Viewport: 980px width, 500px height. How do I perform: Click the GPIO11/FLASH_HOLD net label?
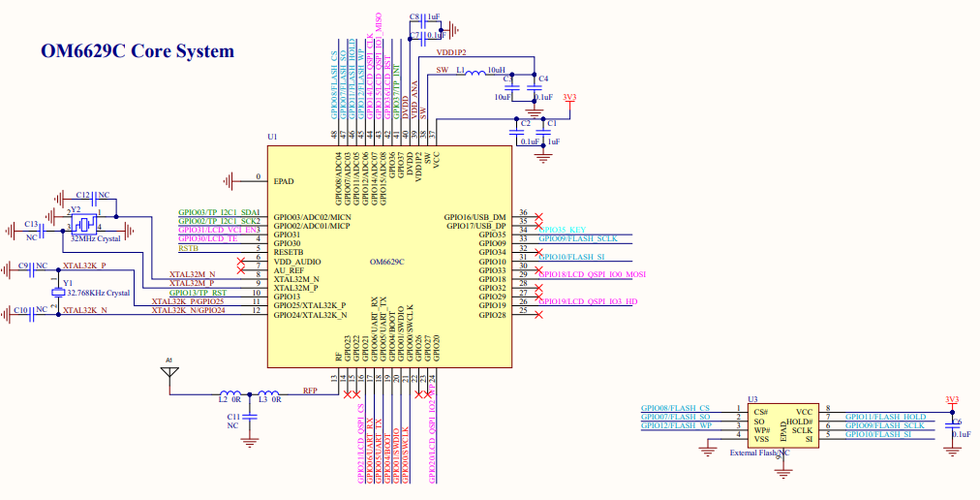pos(885,417)
